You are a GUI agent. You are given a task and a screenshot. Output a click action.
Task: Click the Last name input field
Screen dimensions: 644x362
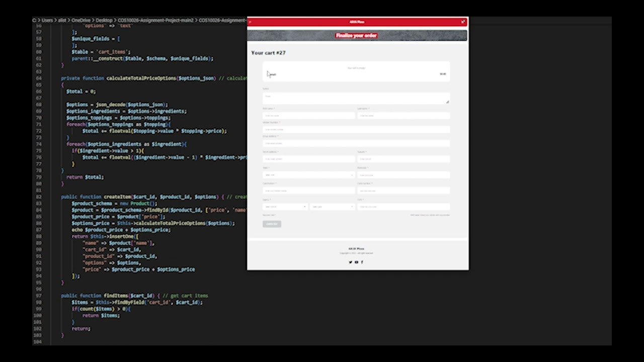404,116
